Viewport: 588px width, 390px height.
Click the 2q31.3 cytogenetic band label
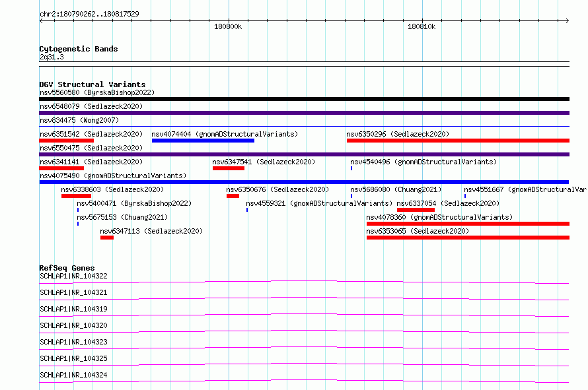[x=52, y=57]
